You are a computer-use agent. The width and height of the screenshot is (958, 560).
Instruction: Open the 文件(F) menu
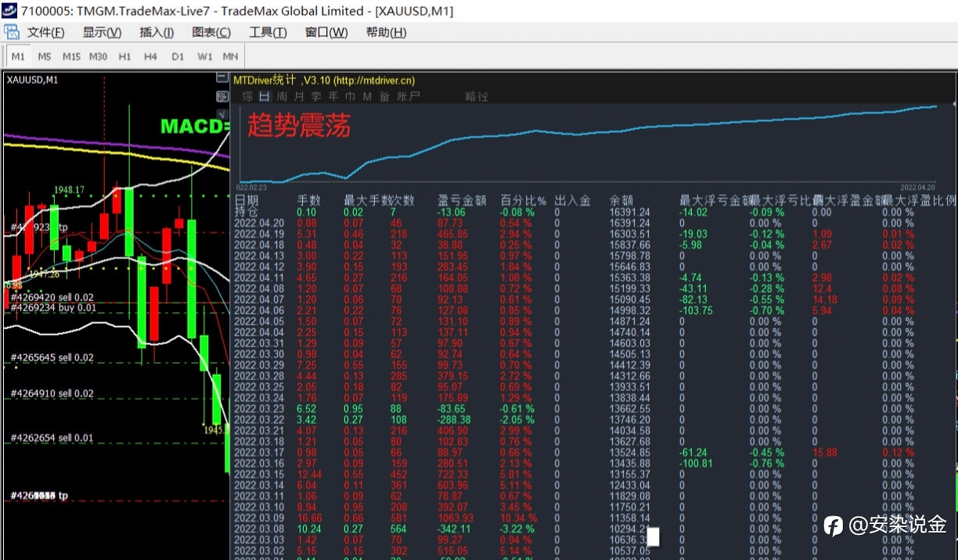[45, 32]
